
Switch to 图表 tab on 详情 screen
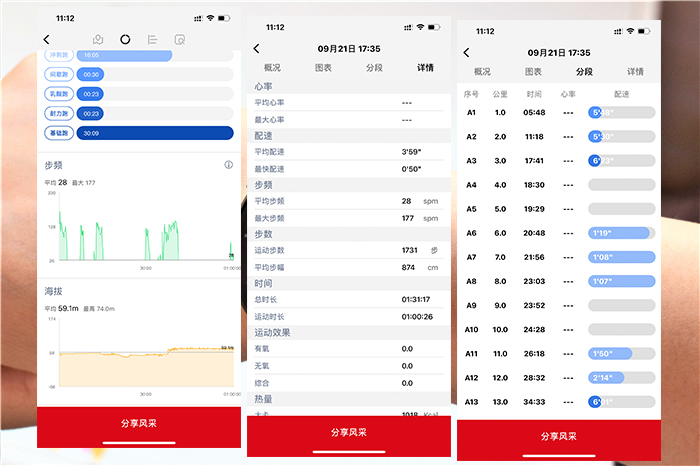[x=323, y=68]
